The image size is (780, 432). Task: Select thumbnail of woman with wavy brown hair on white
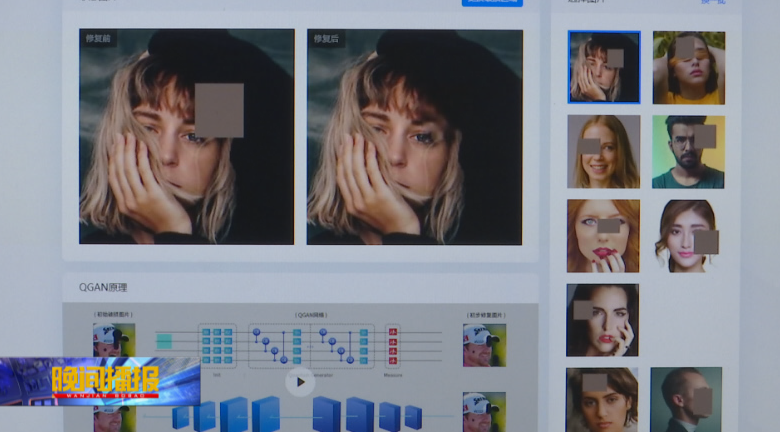tap(686, 236)
